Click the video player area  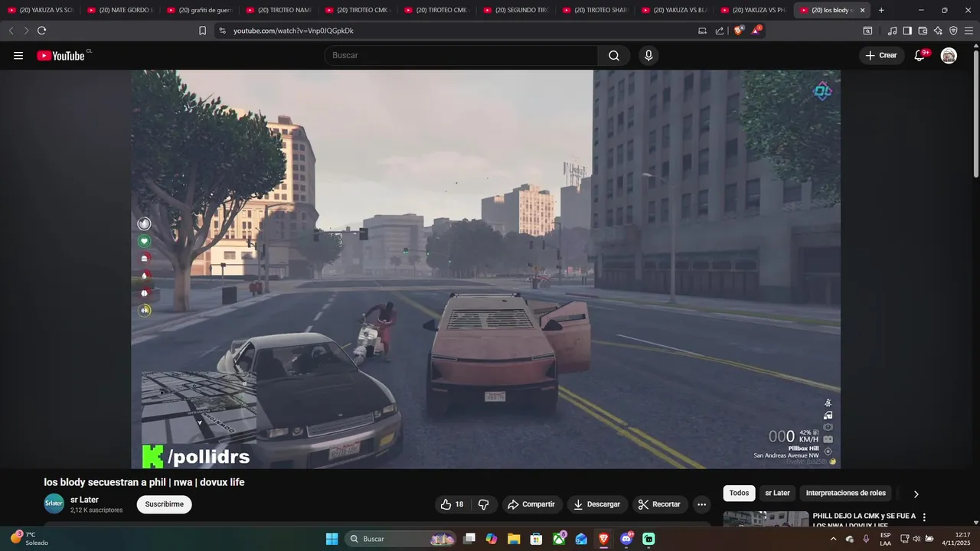pyautogui.click(x=485, y=269)
